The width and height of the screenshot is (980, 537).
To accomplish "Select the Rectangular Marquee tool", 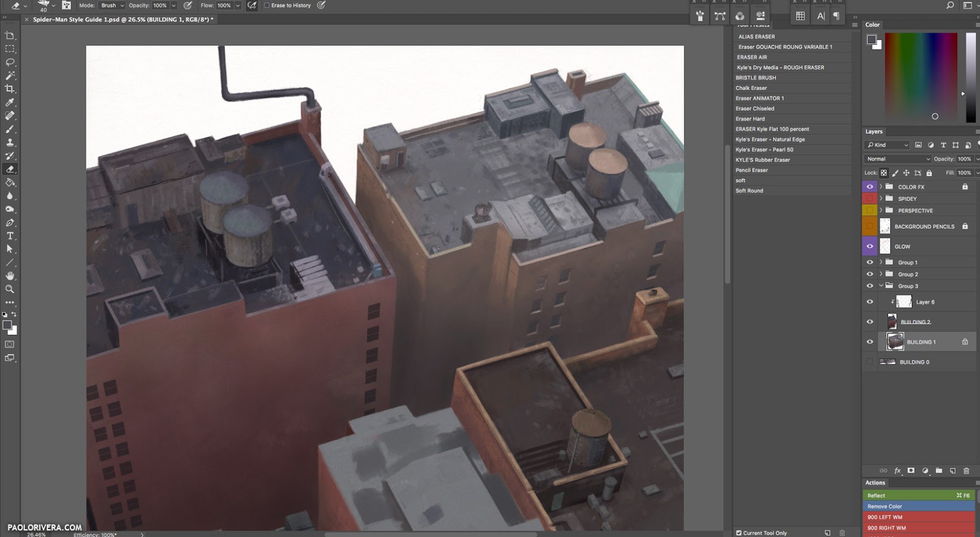I will pyautogui.click(x=10, y=49).
